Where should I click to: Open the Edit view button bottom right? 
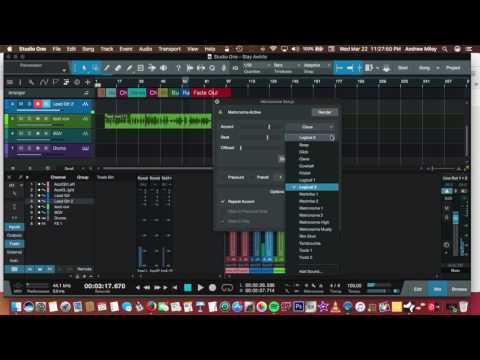click(418, 289)
